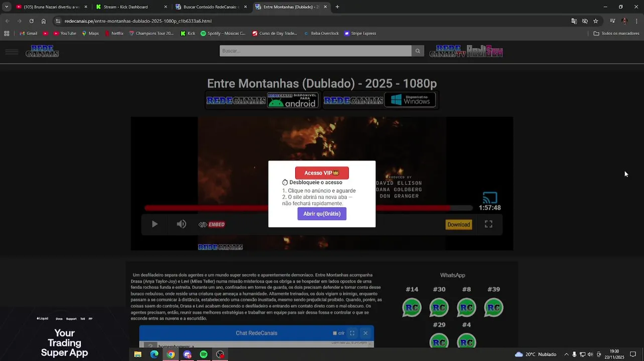Viewport: 644px width, 361px height.
Task: Toggle the 'crir' checkbox in chat header
Action: pyautogui.click(x=335, y=333)
